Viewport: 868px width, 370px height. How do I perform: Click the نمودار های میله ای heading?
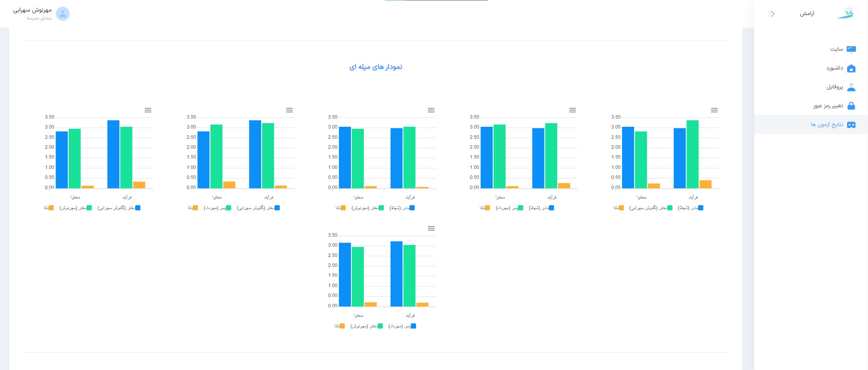click(x=376, y=67)
